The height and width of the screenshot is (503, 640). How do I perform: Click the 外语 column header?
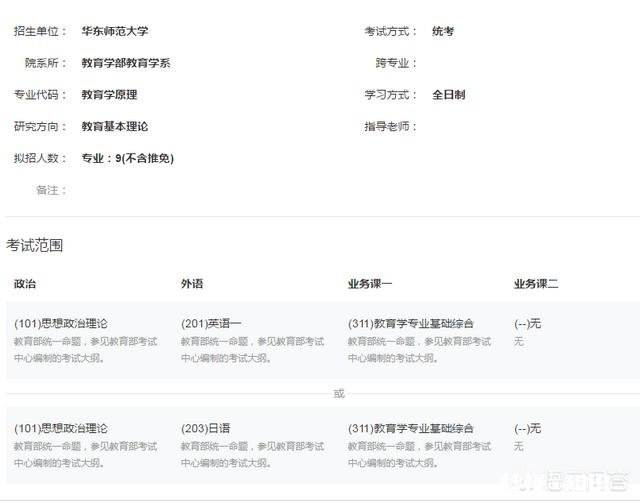[x=192, y=284]
